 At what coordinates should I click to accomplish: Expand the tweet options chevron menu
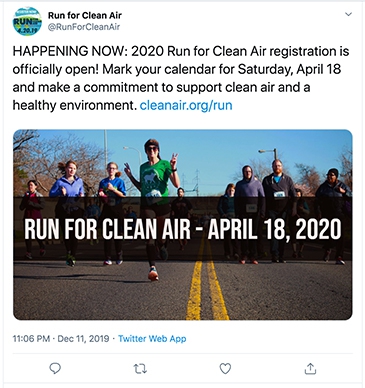[x=348, y=14]
